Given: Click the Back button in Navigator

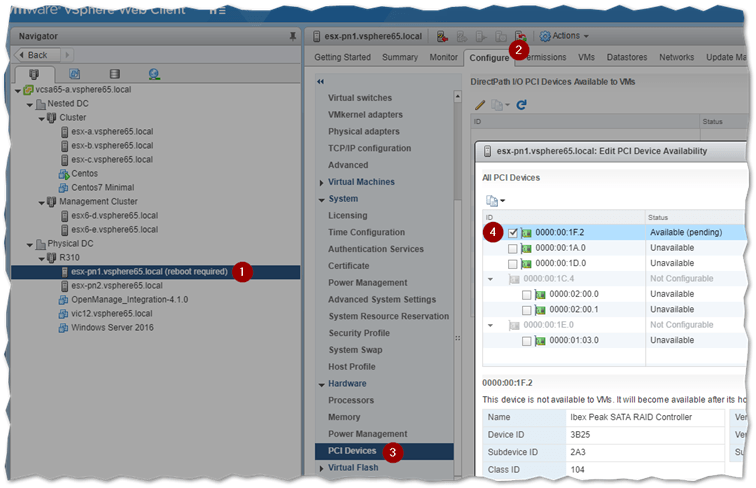Looking at the screenshot, I should point(37,55).
